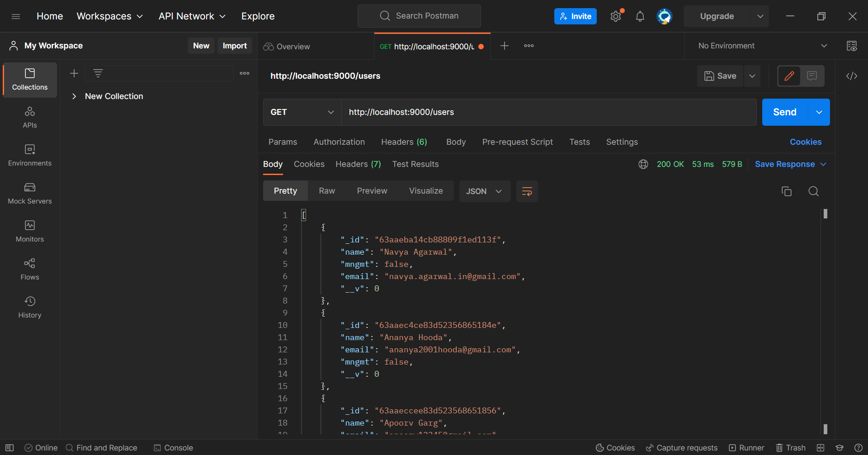Expand the New Collection tree item
868x455 pixels.
pyautogui.click(x=74, y=96)
